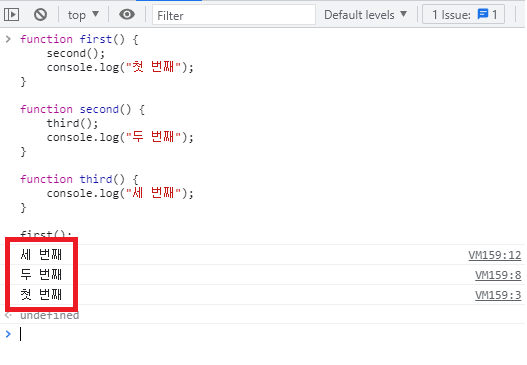Focus the Filter input field
This screenshot has height=365, width=527.
point(234,15)
